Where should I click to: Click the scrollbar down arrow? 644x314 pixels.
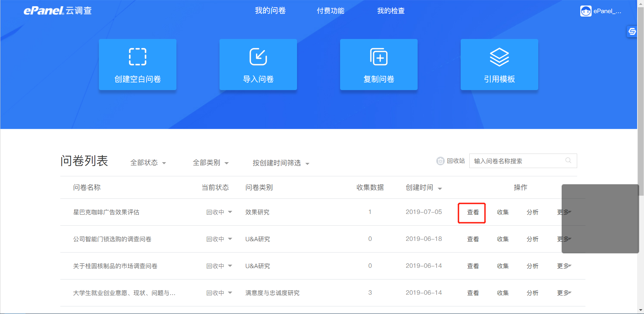tap(641, 310)
